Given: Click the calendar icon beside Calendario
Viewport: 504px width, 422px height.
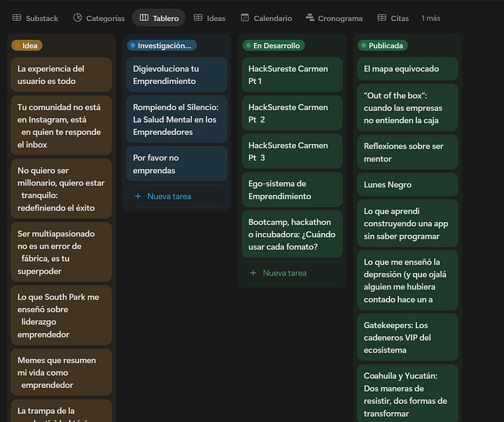Looking at the screenshot, I should (244, 17).
